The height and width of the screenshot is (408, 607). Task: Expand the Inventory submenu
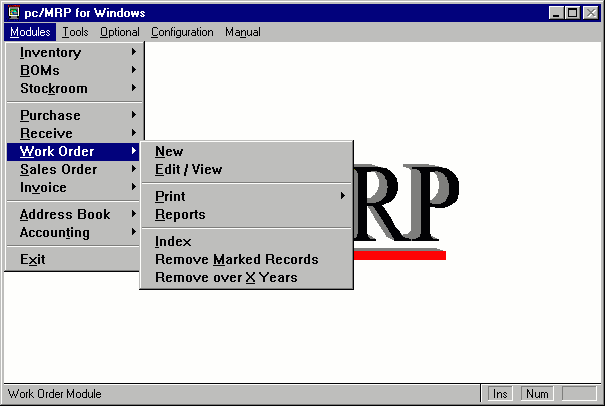pos(73,52)
